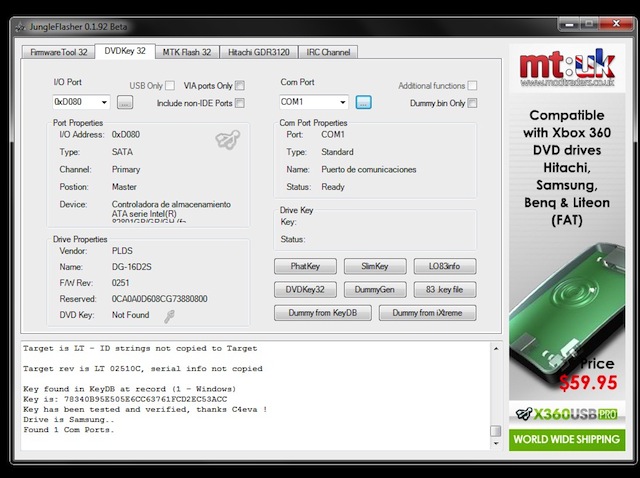The image size is (640, 478).
Task: Click the key icon next to DVD Key
Action: 169,316
